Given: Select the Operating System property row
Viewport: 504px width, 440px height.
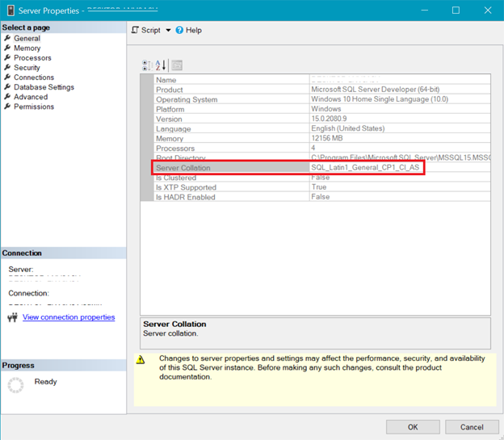Looking at the screenshot, I should tap(322, 99).
